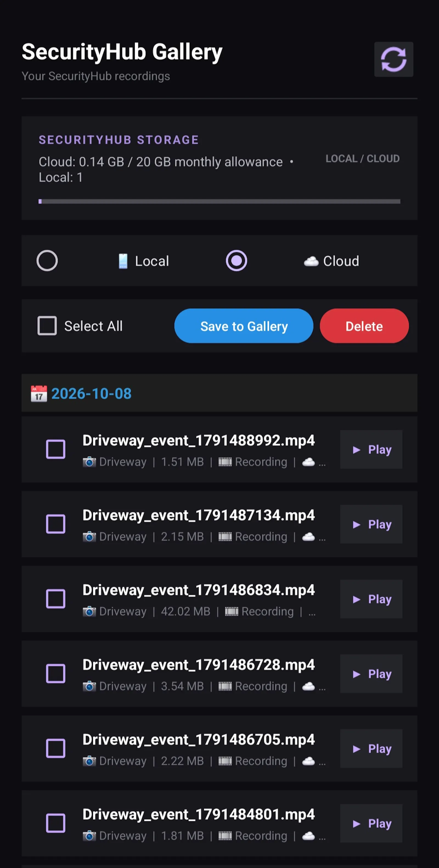Screen dimensions: 439x868
Task: Check the Select All checkbox
Action: (47, 325)
